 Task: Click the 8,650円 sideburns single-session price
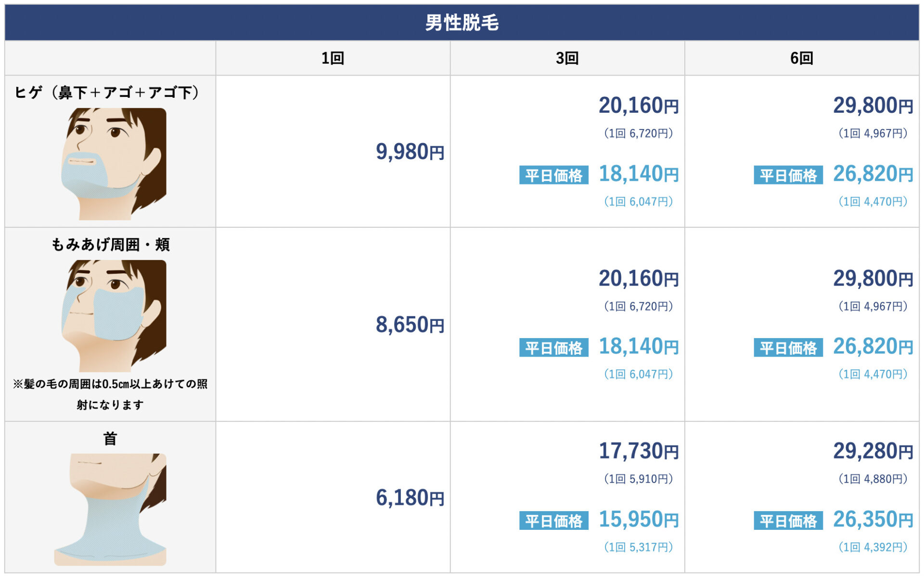click(x=410, y=325)
